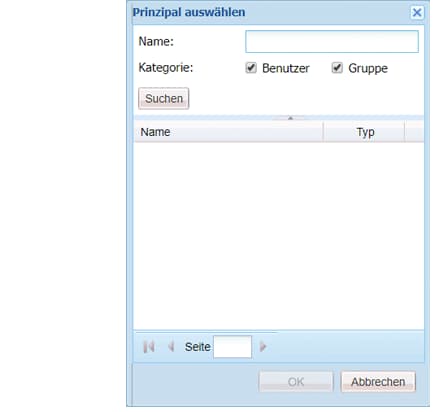Go to first page icon
The height and width of the screenshot is (412, 437).
149,347
